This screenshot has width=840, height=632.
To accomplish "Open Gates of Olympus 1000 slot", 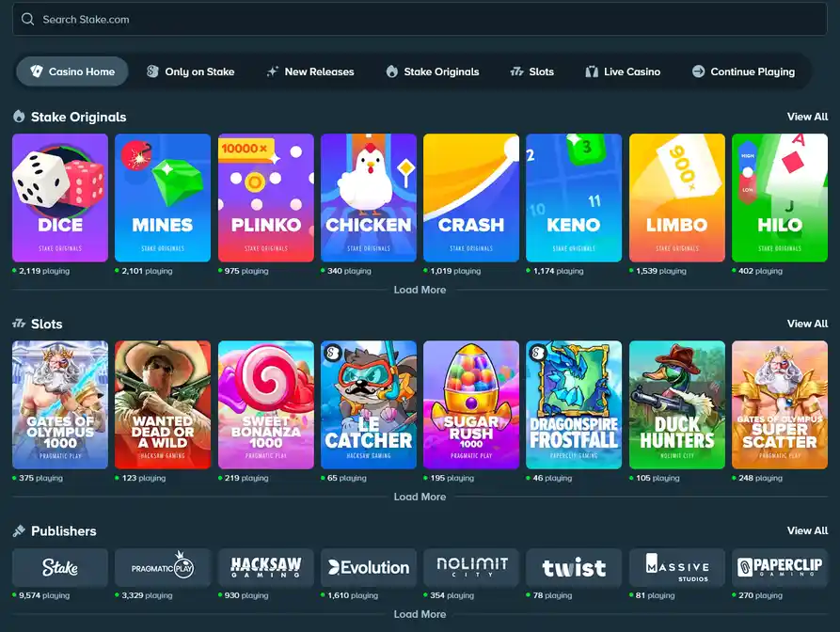I will 60,405.
